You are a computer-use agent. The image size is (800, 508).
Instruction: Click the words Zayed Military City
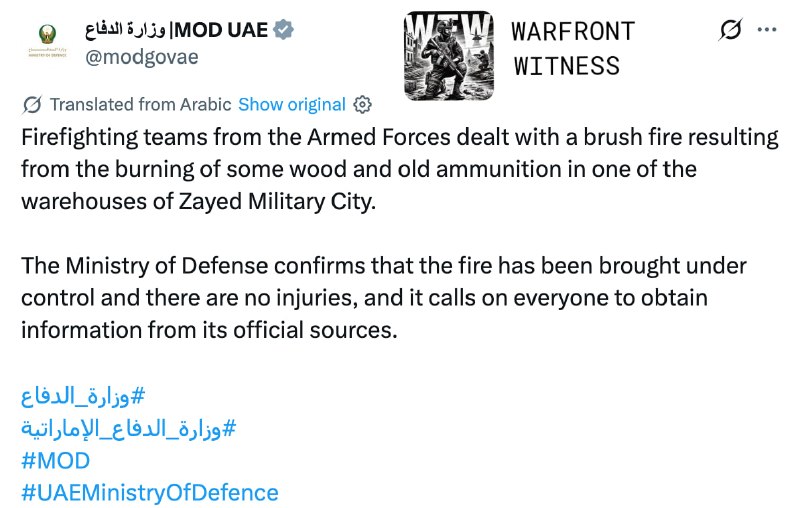point(277,201)
